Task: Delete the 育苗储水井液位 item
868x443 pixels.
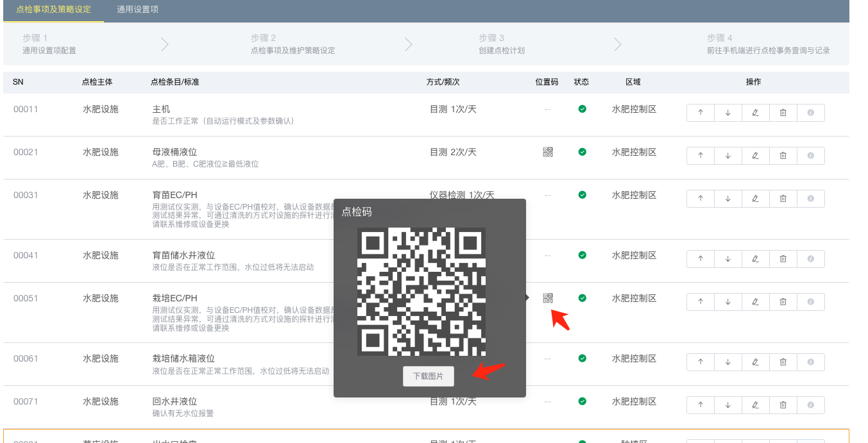Action: pyautogui.click(x=783, y=259)
